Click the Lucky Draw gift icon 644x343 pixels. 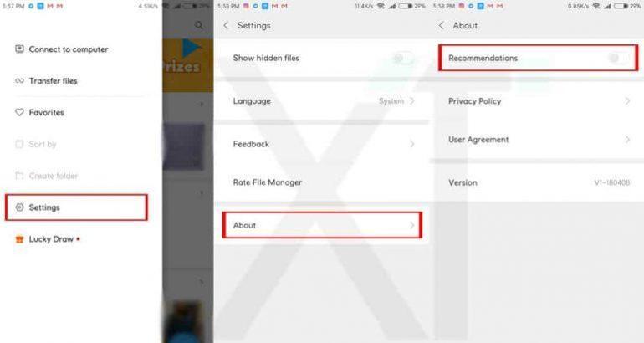pos(19,239)
